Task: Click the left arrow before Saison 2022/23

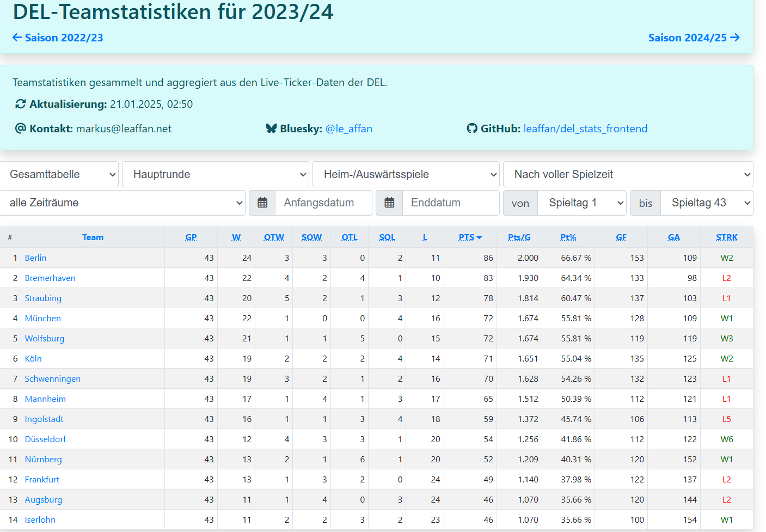Action: pyautogui.click(x=17, y=38)
